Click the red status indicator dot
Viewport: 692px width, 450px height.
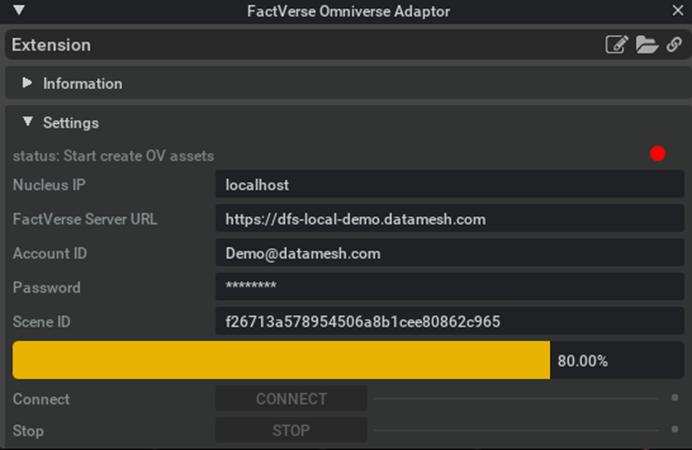coord(658,154)
